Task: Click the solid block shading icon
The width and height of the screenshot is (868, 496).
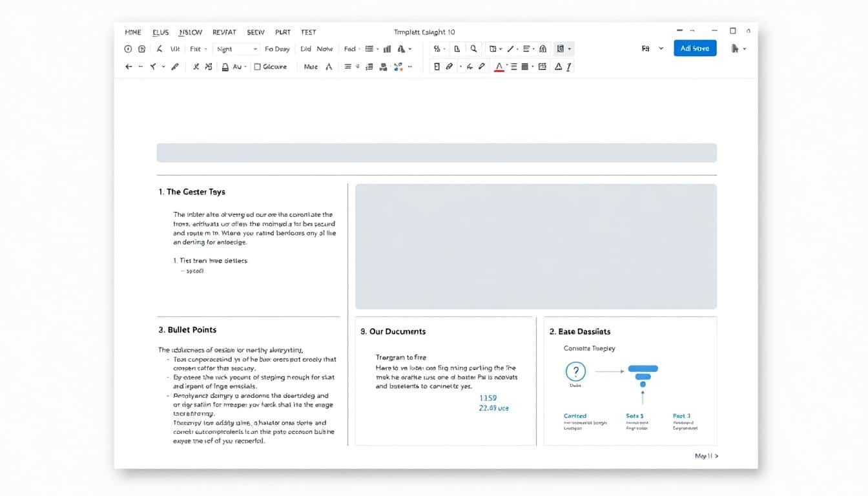Action: click(524, 67)
